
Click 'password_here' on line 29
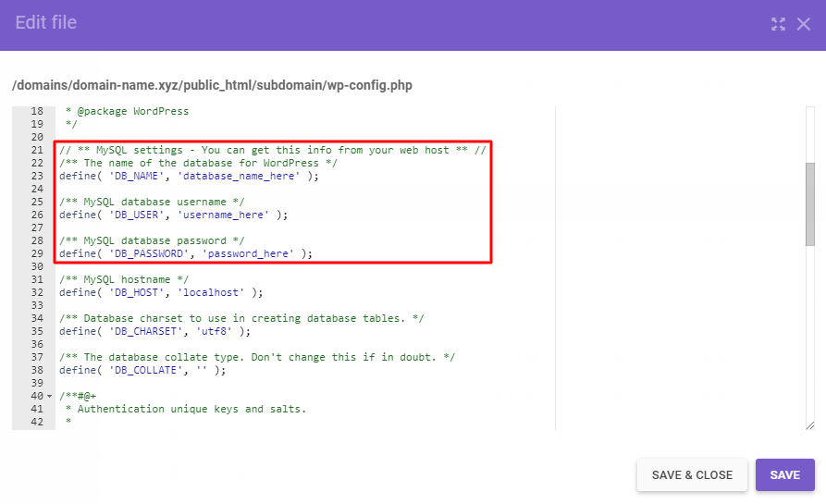pos(248,253)
